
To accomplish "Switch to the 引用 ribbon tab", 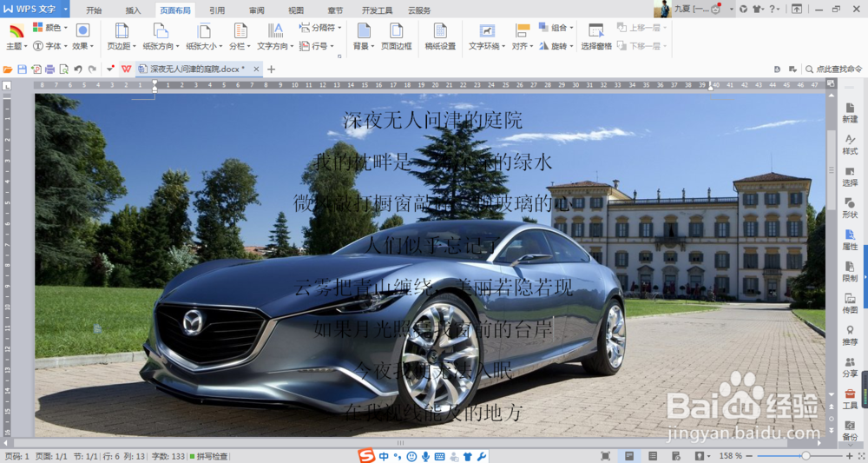I will click(217, 10).
